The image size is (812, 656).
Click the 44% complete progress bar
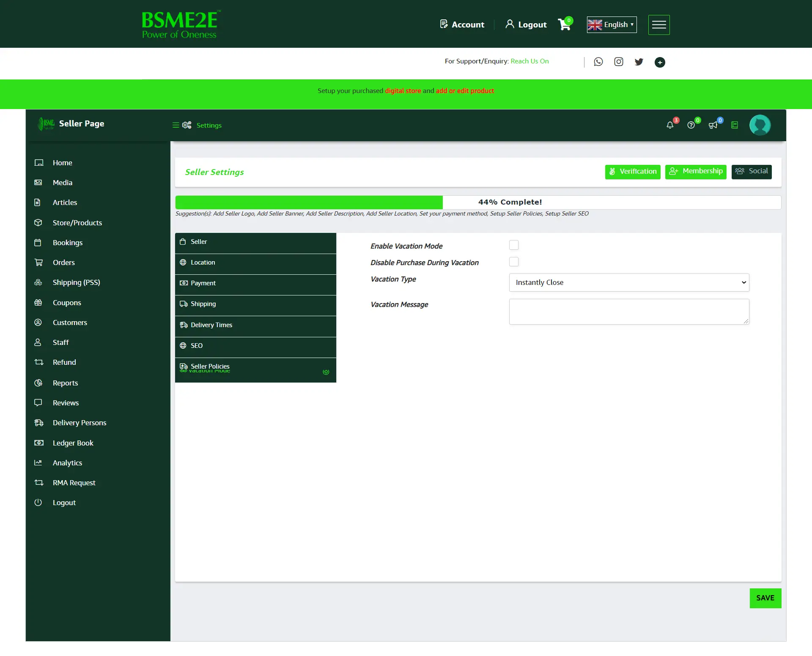(309, 202)
